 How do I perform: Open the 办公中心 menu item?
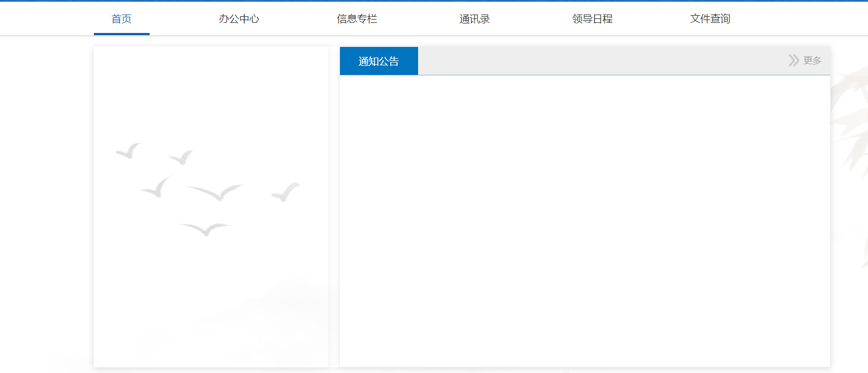pyautogui.click(x=239, y=19)
